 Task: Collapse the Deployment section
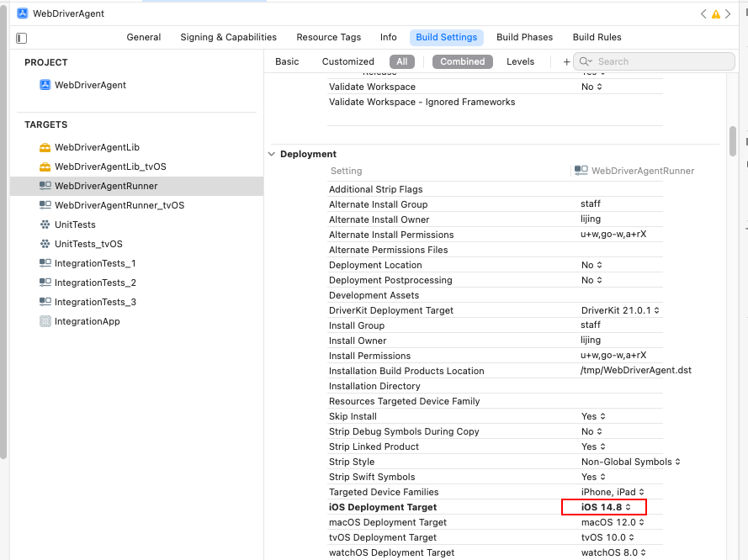tap(272, 154)
